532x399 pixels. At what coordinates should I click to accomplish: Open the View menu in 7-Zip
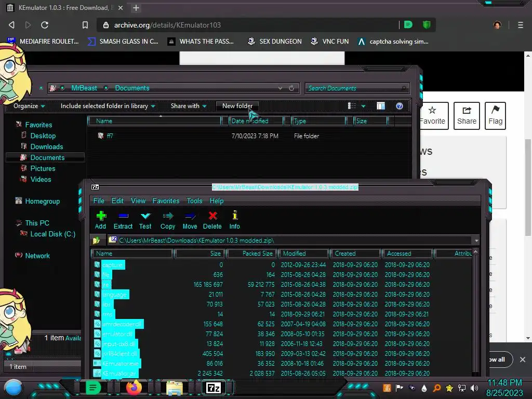pyautogui.click(x=138, y=201)
